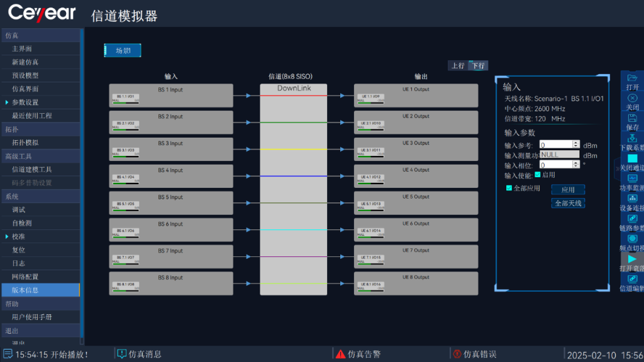644x362 pixels.
Task: Toggle the 全部应用 checkbox
Action: (509, 188)
